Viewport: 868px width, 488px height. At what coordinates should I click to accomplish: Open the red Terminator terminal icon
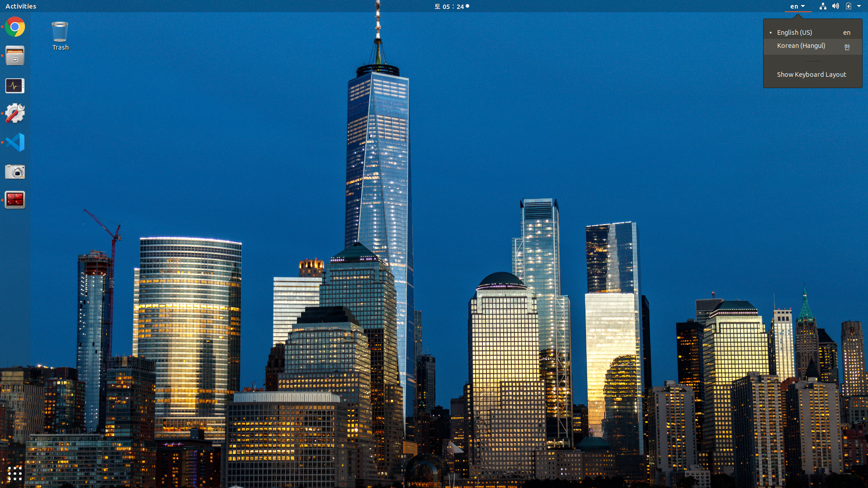pyautogui.click(x=15, y=200)
